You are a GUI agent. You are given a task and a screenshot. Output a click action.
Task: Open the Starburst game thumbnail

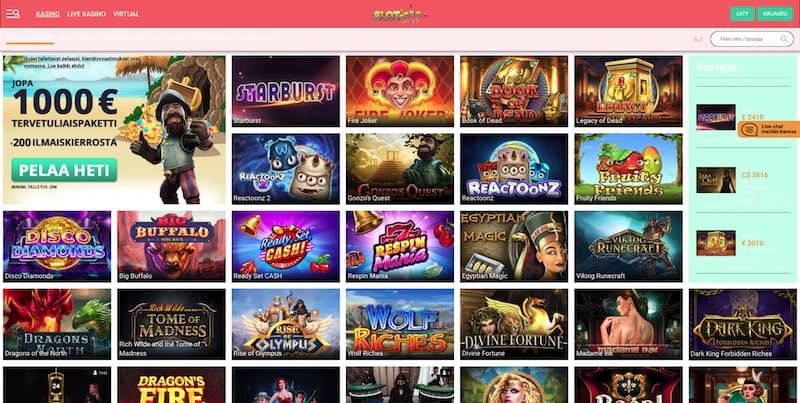tap(286, 91)
